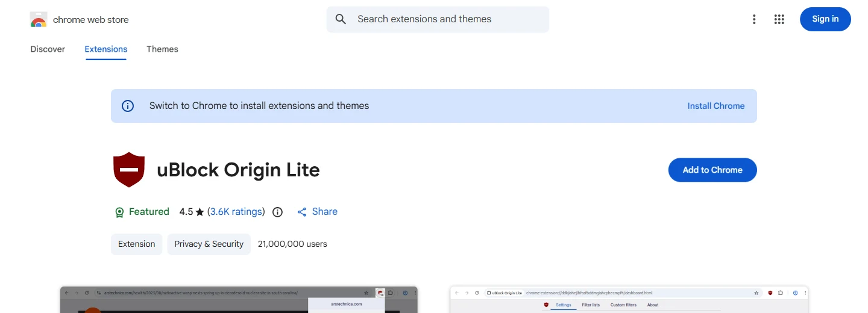The image size is (868, 313).
Task: Open the dashboard settings screenshot thumbnail
Action: click(629, 300)
